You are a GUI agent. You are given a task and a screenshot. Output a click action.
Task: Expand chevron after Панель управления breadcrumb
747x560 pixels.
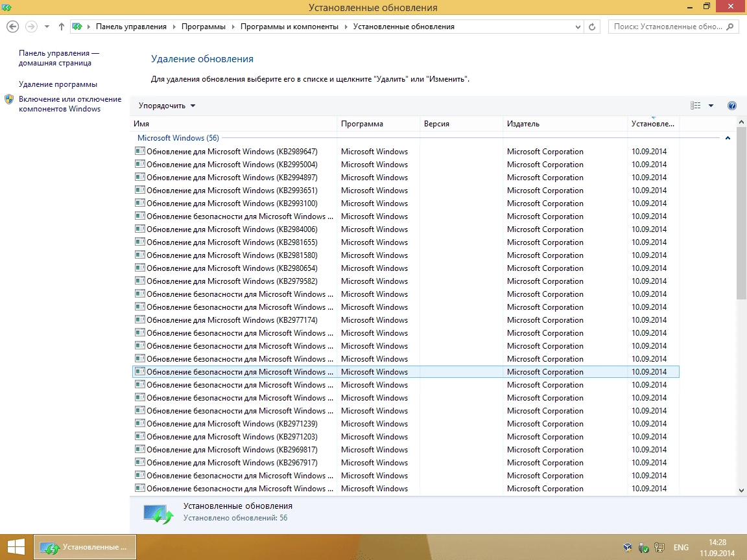[x=174, y=27]
